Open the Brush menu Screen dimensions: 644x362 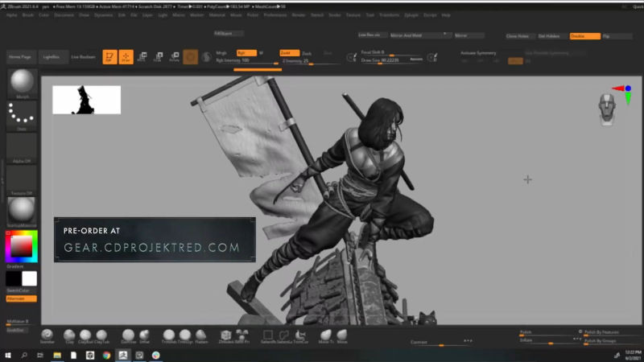point(28,15)
